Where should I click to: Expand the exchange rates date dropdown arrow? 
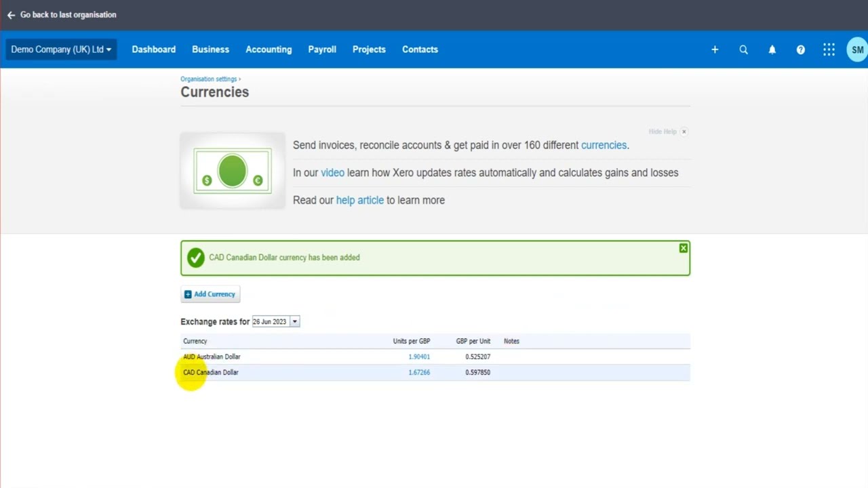[294, 321]
